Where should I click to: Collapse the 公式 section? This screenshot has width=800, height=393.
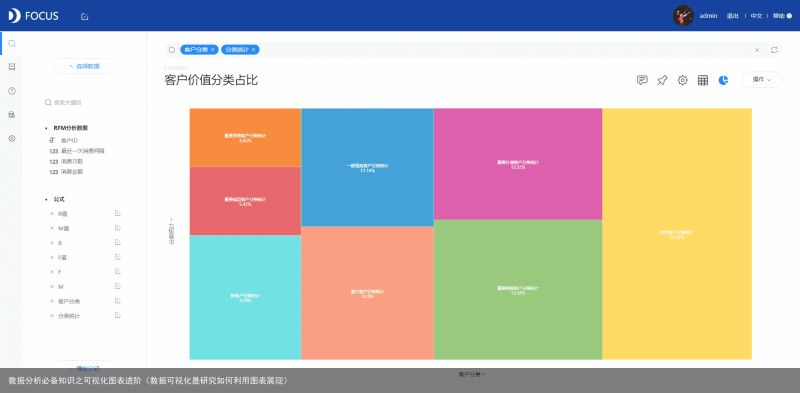[x=46, y=200]
